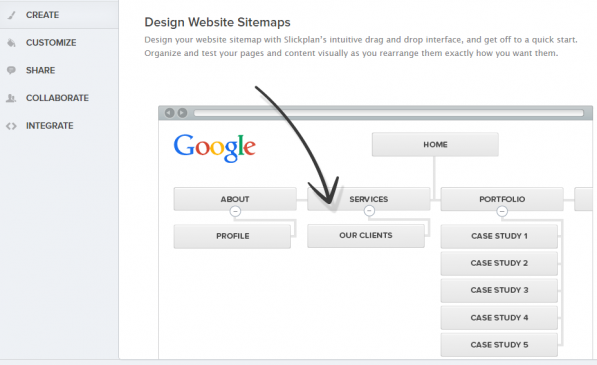The image size is (597, 365).
Task: Click the code brackets icon beside INTEGRATE
Action: pos(11,126)
